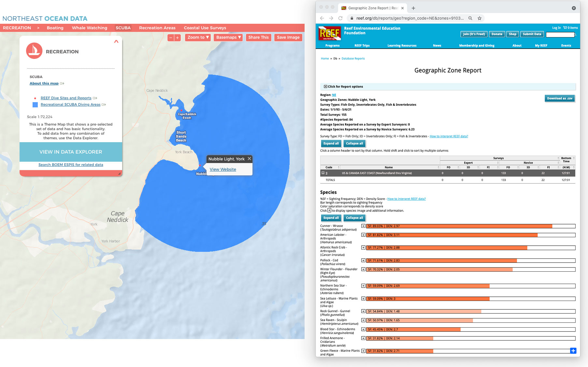Image resolution: width=588 pixels, height=367 pixels.
Task: Sort by the Code column header
Action: tap(329, 167)
